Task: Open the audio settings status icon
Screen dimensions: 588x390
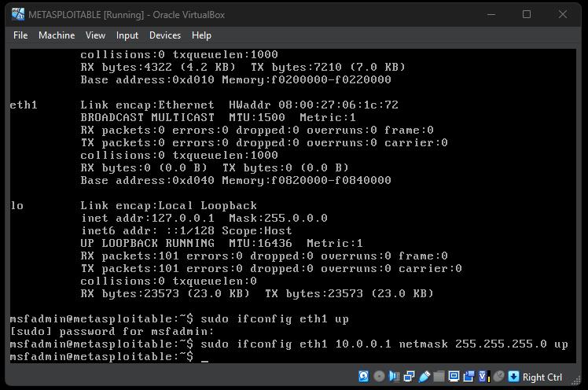Action: click(x=394, y=377)
